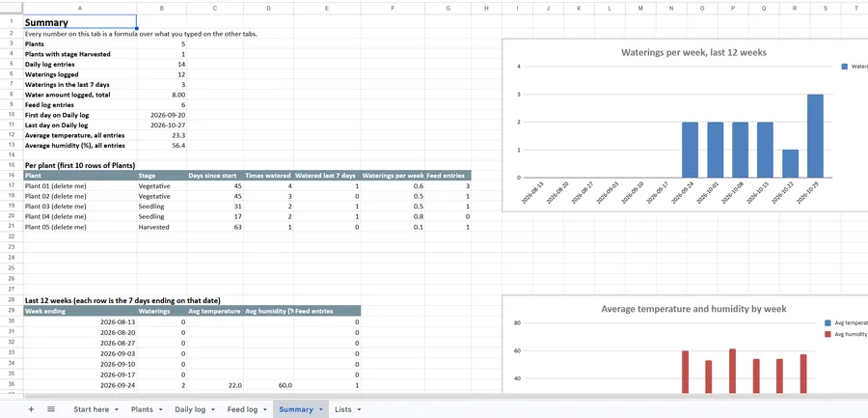This screenshot has width=868, height=418.
Task: Click the 60.0 average humidity cell
Action: (x=268, y=385)
